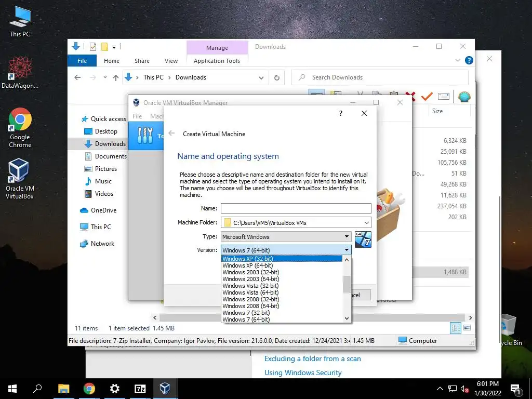Click the Search Downloads box
This screenshot has height=399, width=532.
[380, 77]
